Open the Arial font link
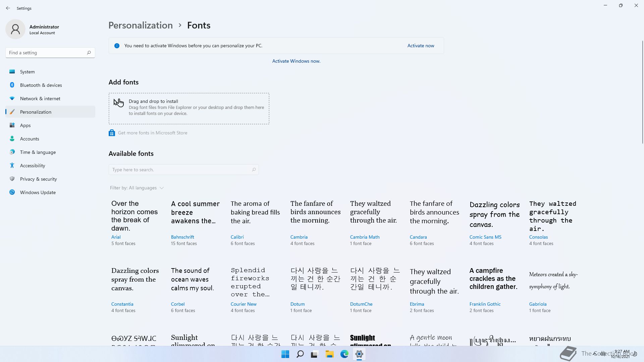 pyautogui.click(x=116, y=237)
